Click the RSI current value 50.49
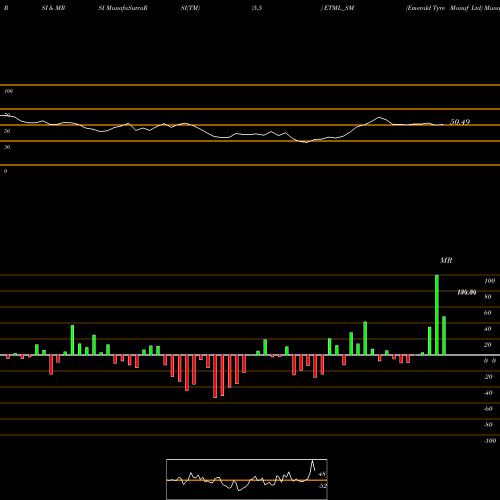The image size is (500, 500). pyautogui.click(x=460, y=122)
